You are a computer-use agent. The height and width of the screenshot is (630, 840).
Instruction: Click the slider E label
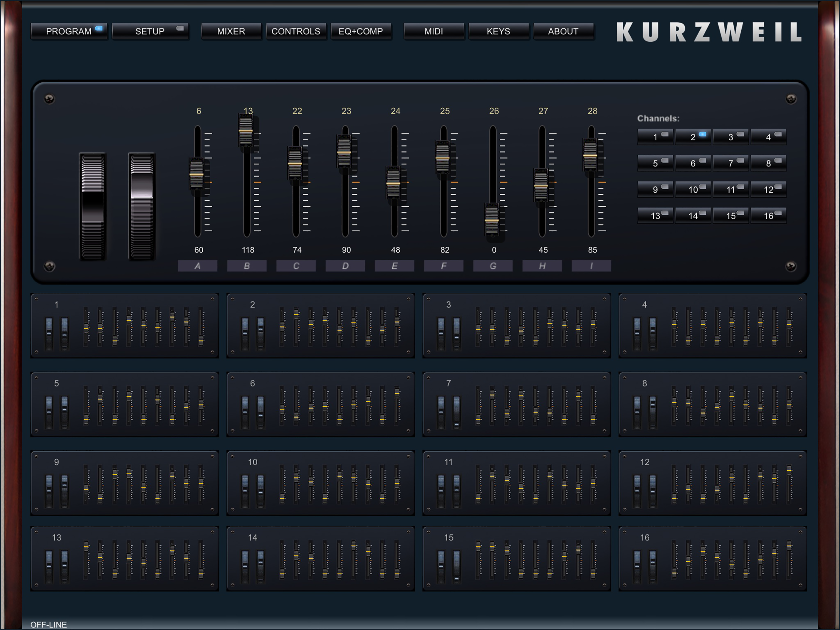[394, 265]
